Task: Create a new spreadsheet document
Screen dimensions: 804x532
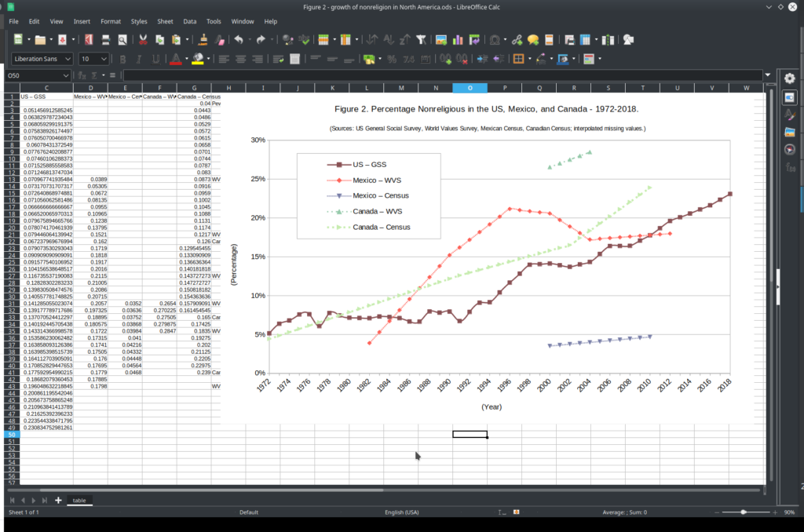Action: pyautogui.click(x=18, y=40)
